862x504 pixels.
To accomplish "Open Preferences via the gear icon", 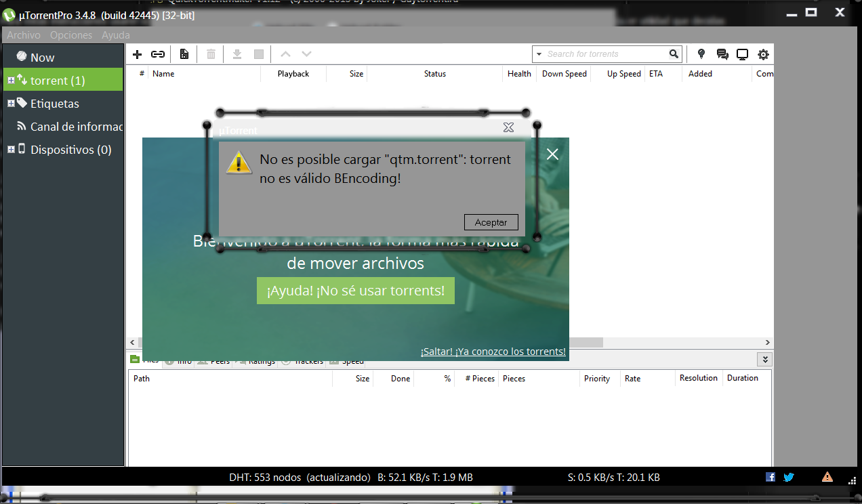I will tap(763, 54).
